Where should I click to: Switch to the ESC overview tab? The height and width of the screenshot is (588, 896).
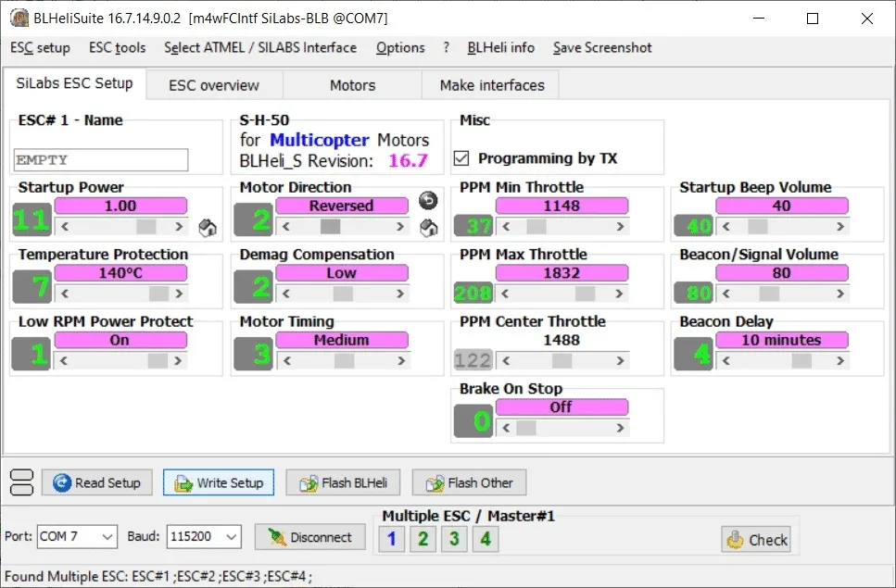point(213,85)
